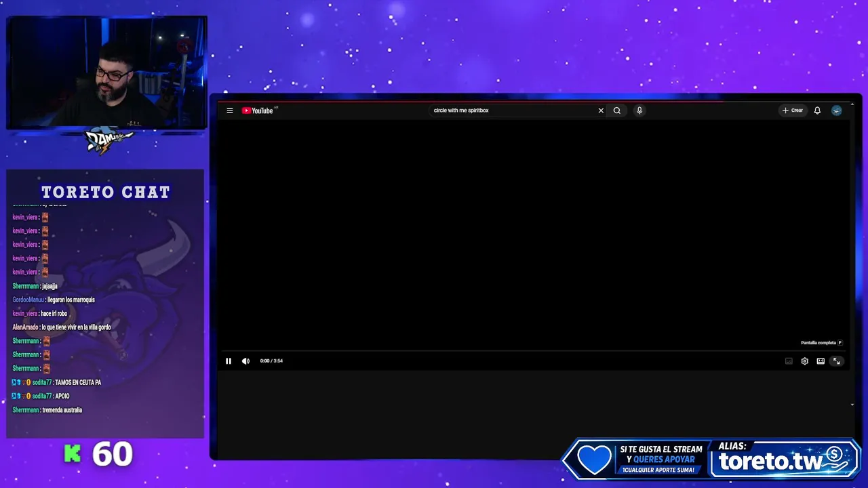Open the YouTube notifications bell
Viewport: 868px width, 488px height.
pyautogui.click(x=817, y=110)
